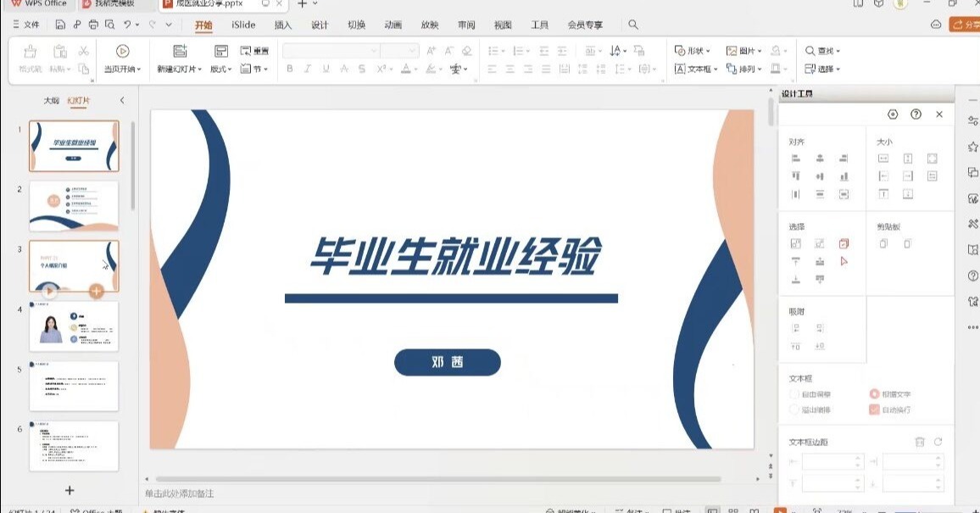This screenshot has width=980, height=513.
Task: Select the 自由调整 radio option
Action: [794, 394]
